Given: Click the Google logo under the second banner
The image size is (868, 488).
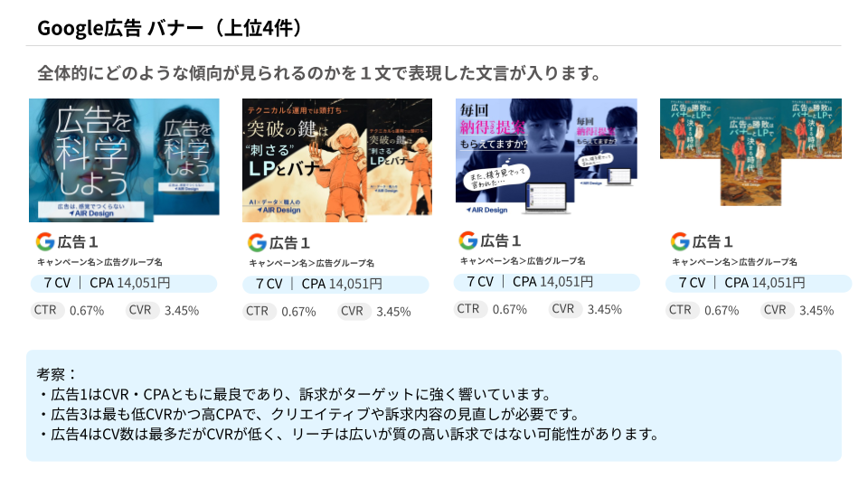Looking at the screenshot, I should 257,243.
